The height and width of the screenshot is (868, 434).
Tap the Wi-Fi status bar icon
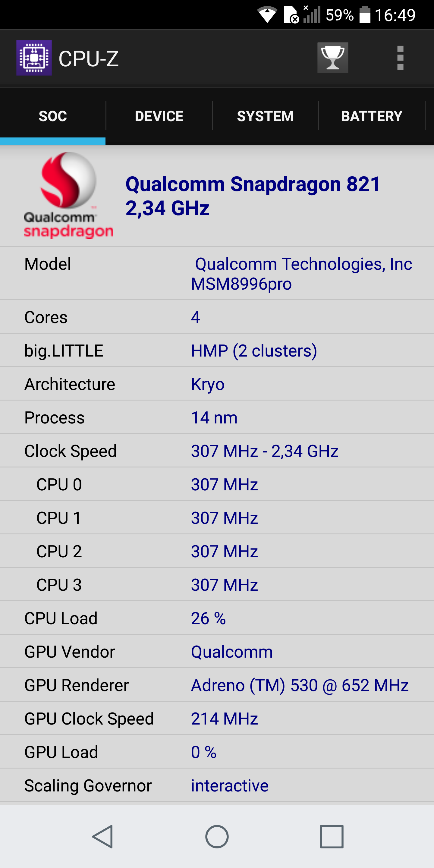267,15
